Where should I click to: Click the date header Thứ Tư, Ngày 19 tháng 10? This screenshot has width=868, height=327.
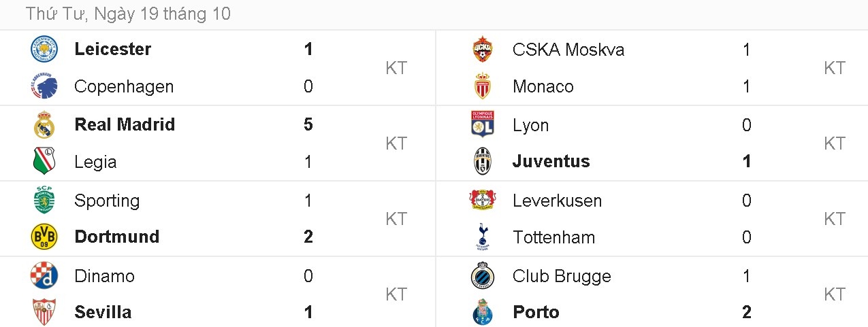coord(129,14)
